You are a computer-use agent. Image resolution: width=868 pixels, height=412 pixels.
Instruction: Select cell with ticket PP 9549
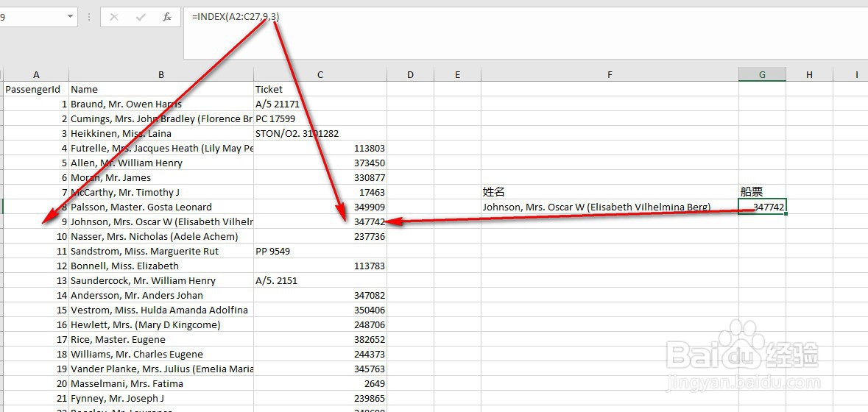320,251
